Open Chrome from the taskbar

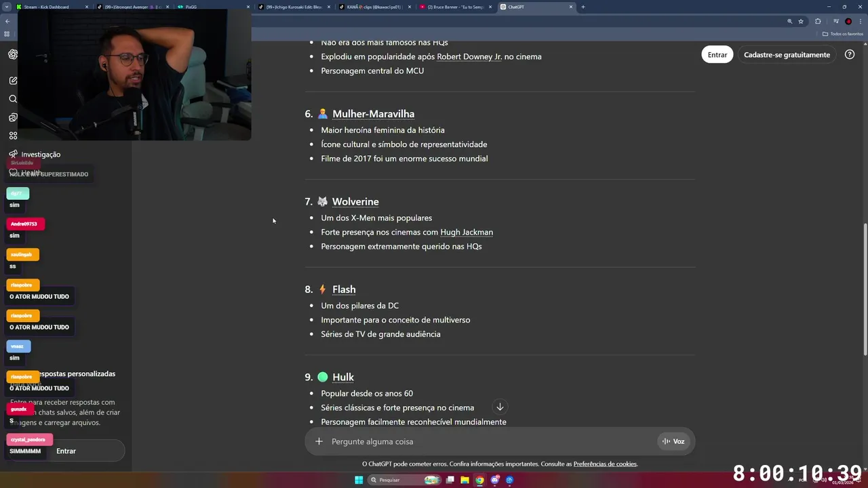(x=479, y=480)
